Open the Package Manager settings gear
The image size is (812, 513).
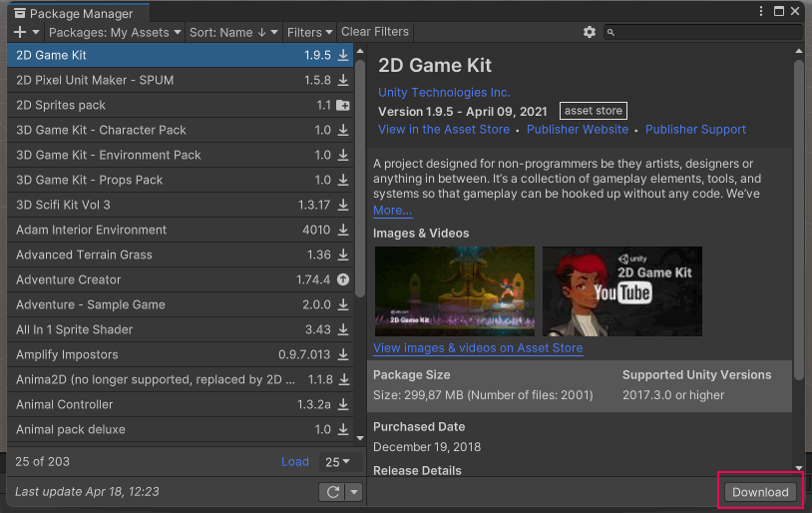(x=590, y=32)
